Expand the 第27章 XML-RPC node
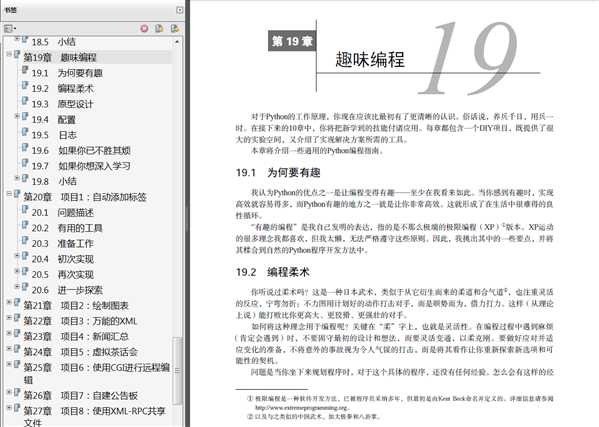The image size is (599, 427). (8, 408)
